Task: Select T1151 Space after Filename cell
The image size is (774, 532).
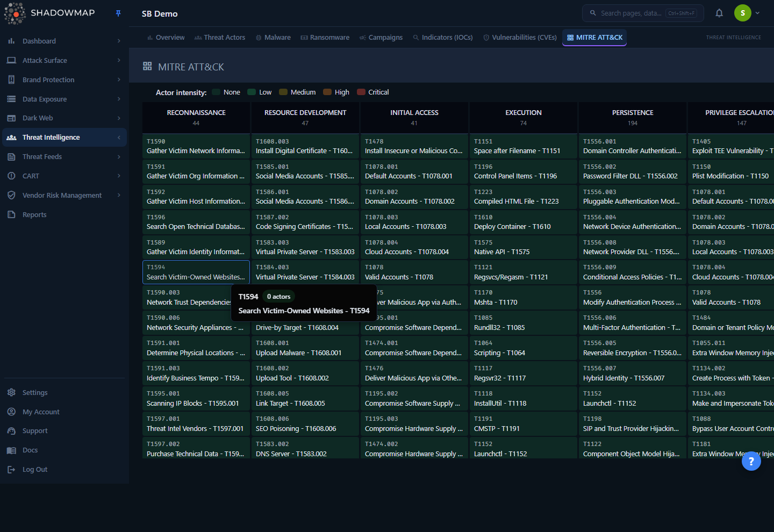Action: 524,146
